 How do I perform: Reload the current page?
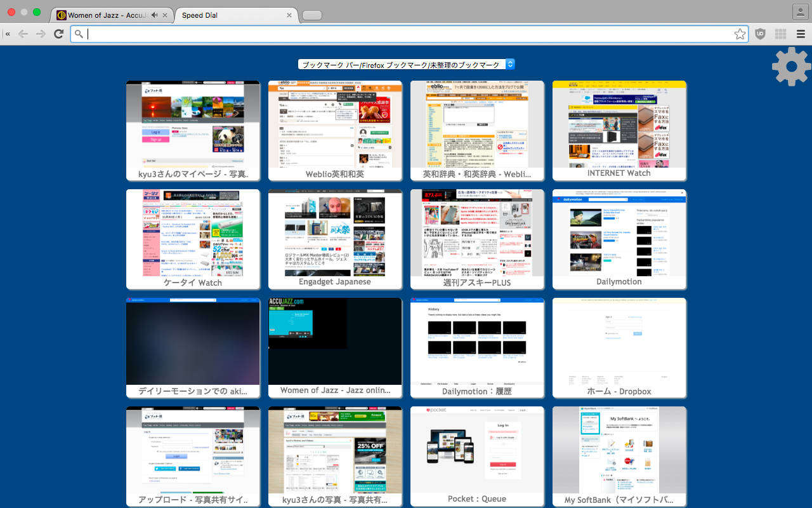[58, 34]
